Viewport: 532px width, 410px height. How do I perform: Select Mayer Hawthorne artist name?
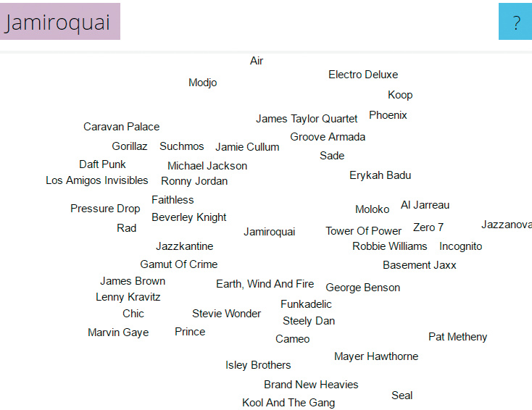pyautogui.click(x=376, y=356)
